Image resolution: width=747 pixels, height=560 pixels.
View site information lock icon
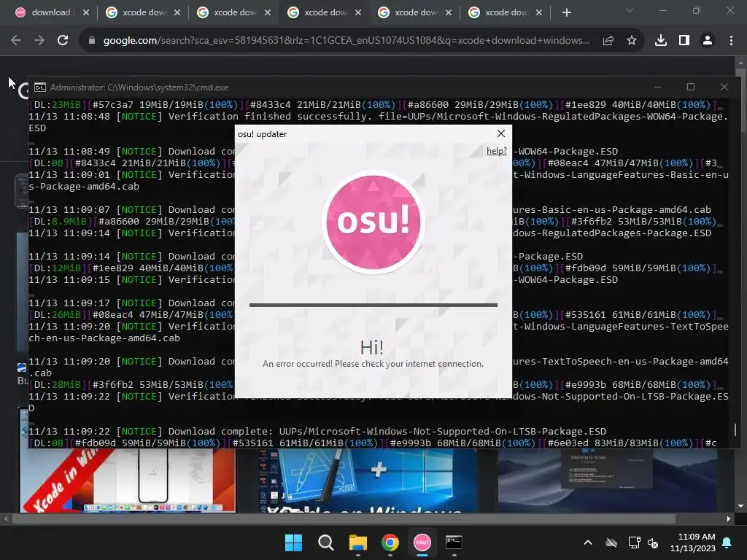[x=92, y=41]
